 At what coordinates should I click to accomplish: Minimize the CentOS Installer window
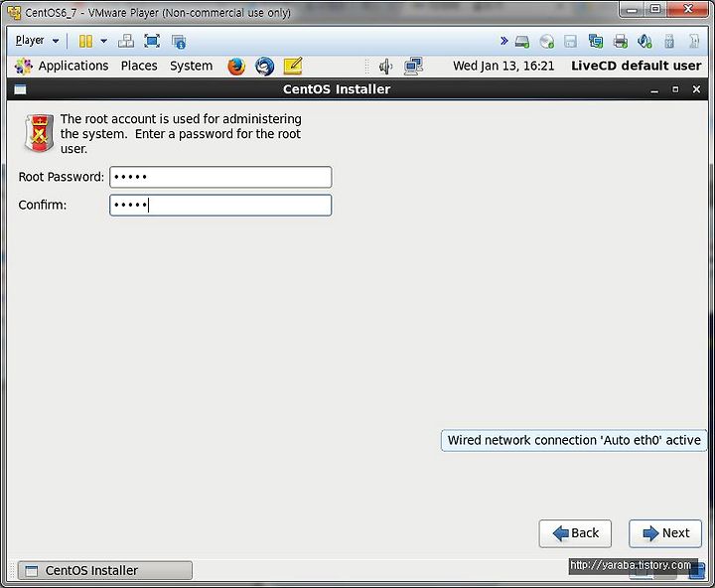(654, 89)
